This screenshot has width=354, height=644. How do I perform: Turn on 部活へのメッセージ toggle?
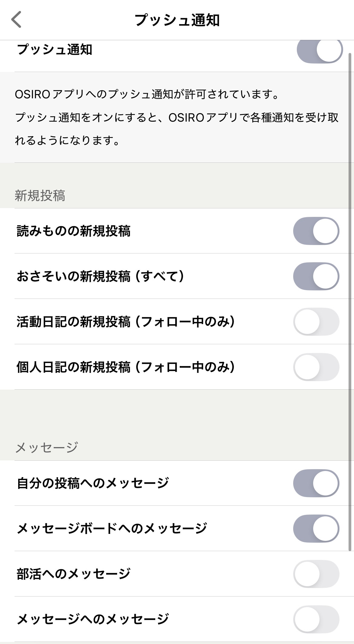(x=316, y=574)
